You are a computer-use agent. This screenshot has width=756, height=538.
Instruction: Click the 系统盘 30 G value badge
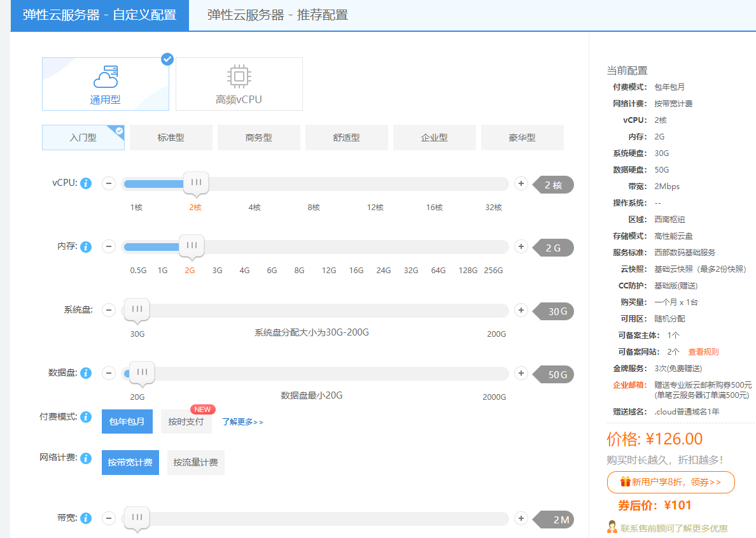point(554,312)
